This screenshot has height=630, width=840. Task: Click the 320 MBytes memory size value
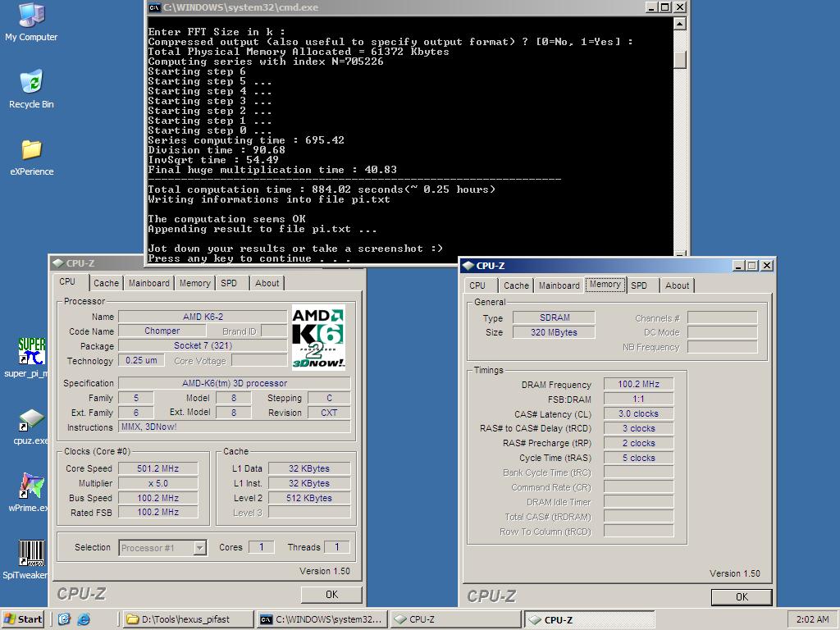[x=554, y=332]
